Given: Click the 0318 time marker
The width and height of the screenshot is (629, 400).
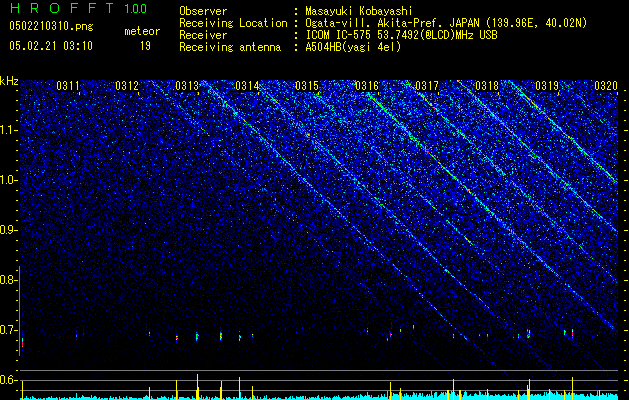Looking at the screenshot, I should click(487, 86).
